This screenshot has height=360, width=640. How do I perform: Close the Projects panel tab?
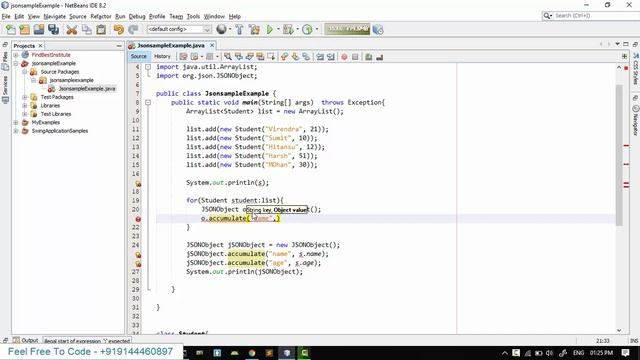click(x=40, y=46)
